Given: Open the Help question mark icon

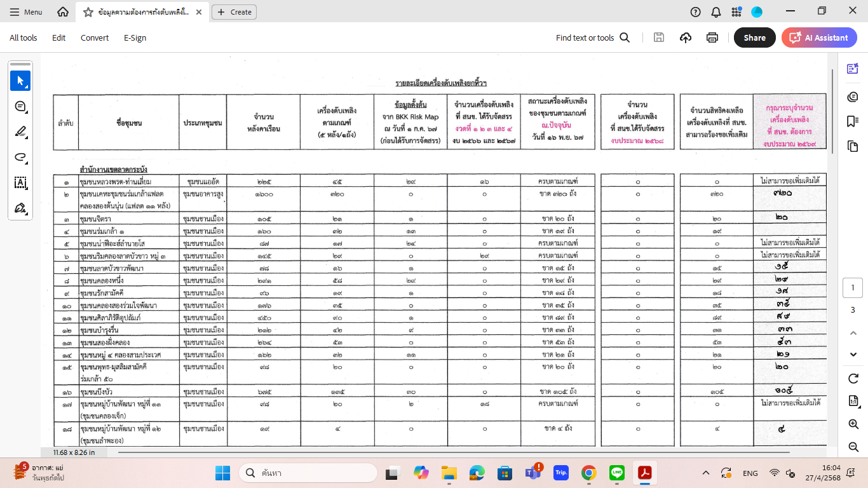Looking at the screenshot, I should click(x=696, y=12).
